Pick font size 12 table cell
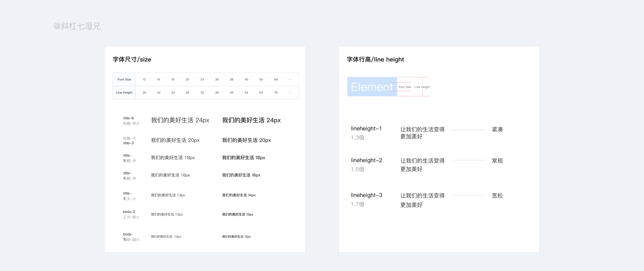This screenshot has width=644, height=271. click(x=144, y=79)
